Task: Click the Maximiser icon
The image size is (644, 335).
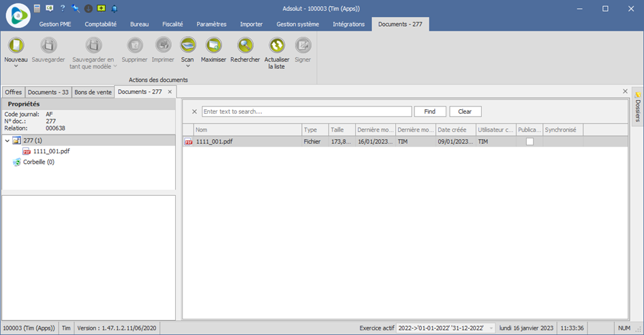Action: pyautogui.click(x=213, y=45)
